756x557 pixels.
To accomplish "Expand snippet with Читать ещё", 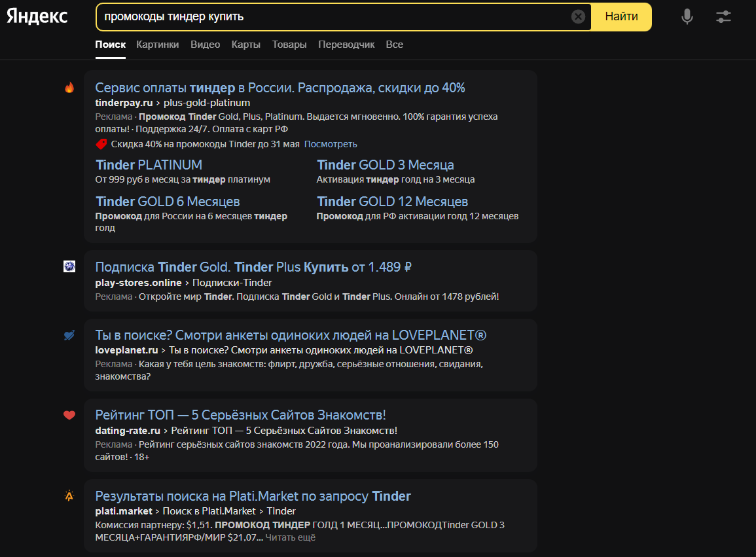I will point(290,538).
